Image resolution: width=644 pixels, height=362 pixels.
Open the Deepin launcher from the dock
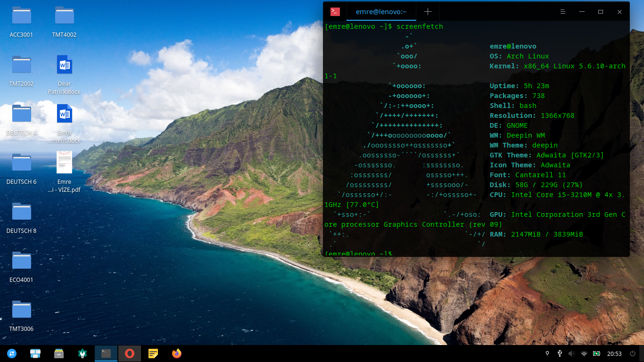click(x=12, y=354)
